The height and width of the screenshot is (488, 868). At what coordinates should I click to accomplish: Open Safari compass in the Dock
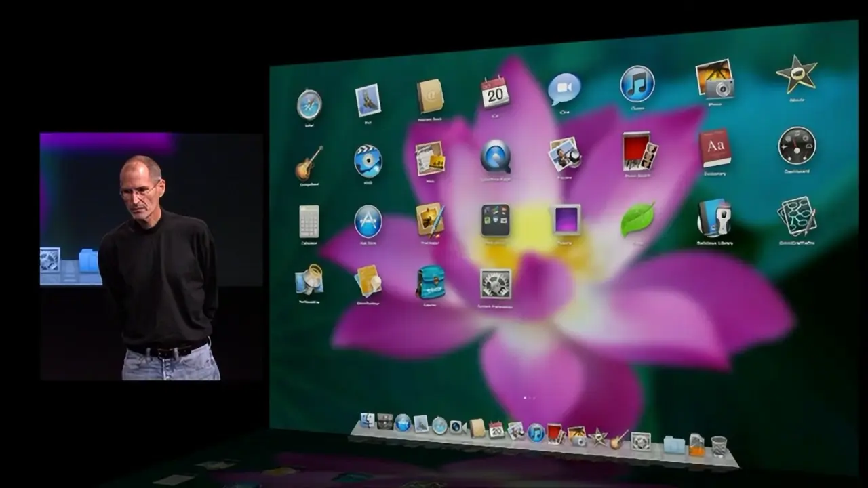click(x=439, y=426)
